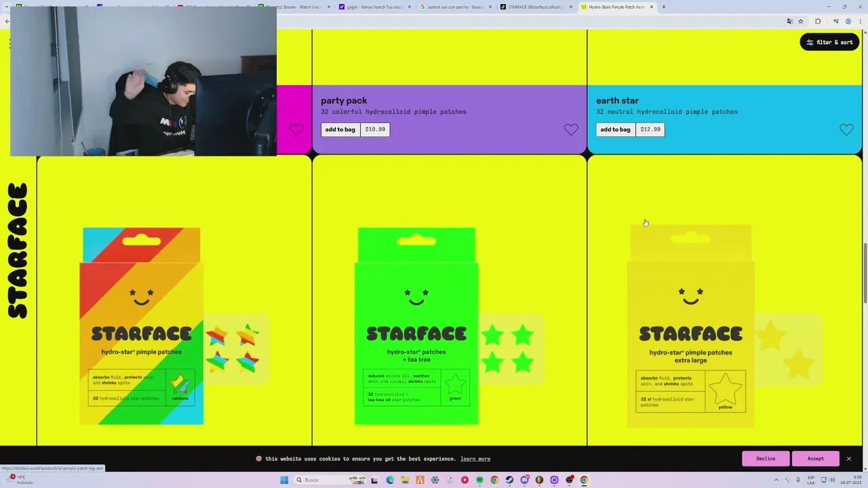Click the Windows taskbar search box
Image resolution: width=868 pixels, height=488 pixels.
coord(330,480)
